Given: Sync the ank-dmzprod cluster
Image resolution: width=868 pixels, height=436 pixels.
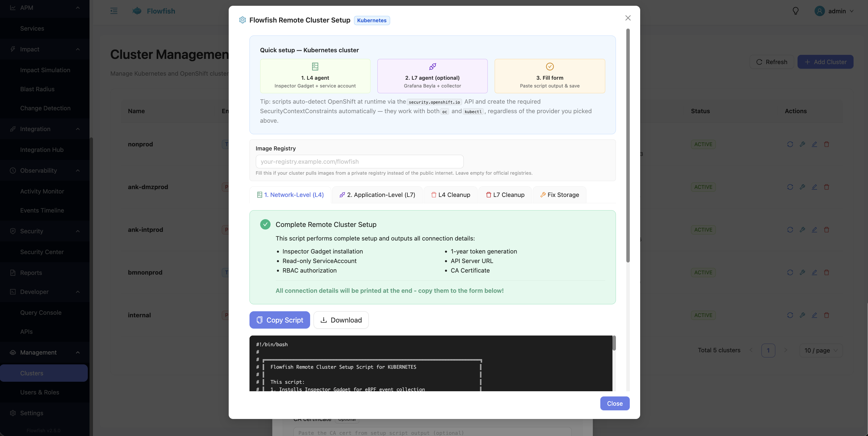Looking at the screenshot, I should click(790, 187).
